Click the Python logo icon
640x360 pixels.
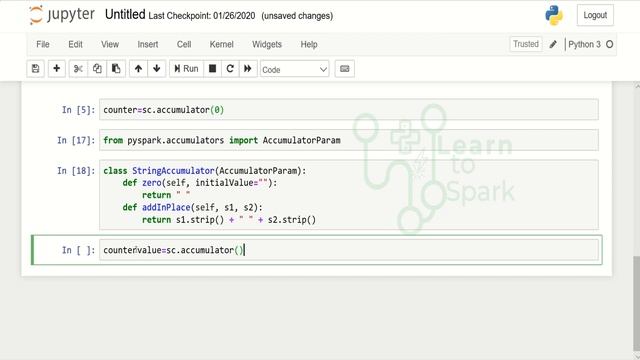[554, 15]
